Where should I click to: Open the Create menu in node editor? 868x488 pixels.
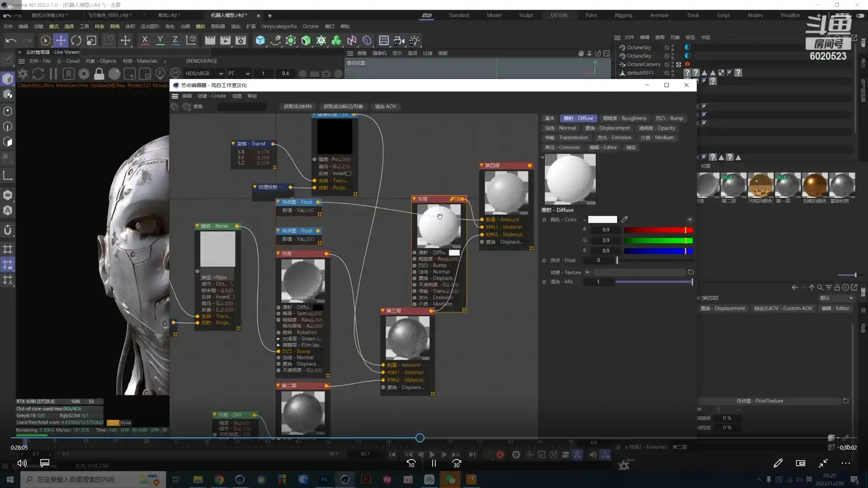pos(212,96)
